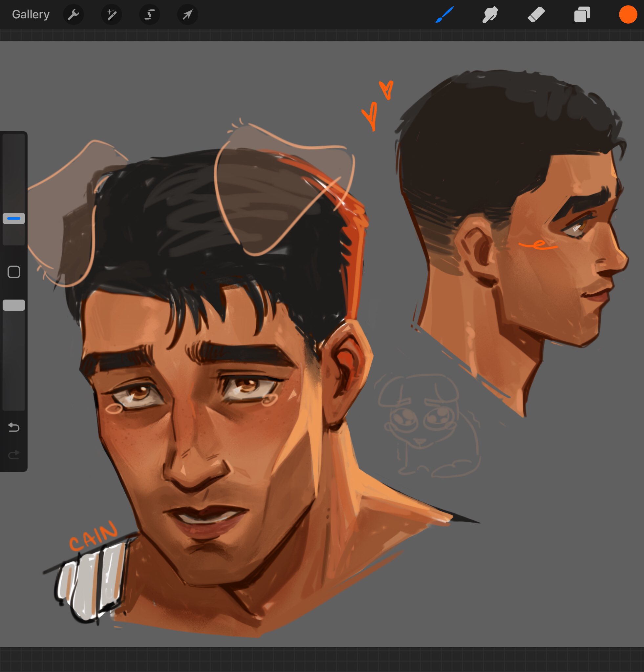This screenshot has width=644, height=672.
Task: Activate the Transform arrow tool
Action: [x=187, y=15]
